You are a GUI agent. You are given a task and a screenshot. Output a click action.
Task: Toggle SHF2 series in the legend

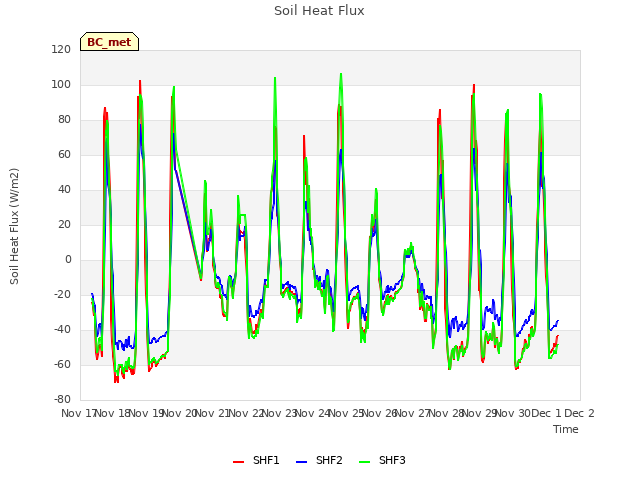[x=319, y=460]
